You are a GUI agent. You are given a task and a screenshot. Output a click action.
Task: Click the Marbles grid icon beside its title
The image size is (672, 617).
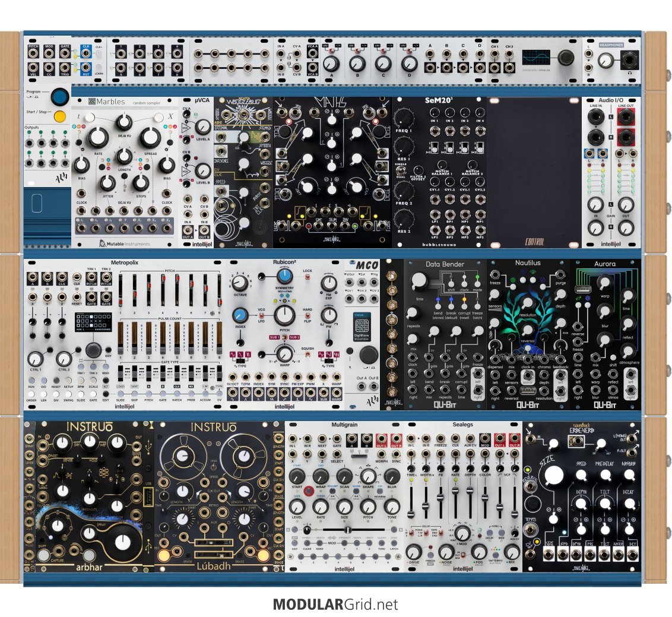click(91, 102)
